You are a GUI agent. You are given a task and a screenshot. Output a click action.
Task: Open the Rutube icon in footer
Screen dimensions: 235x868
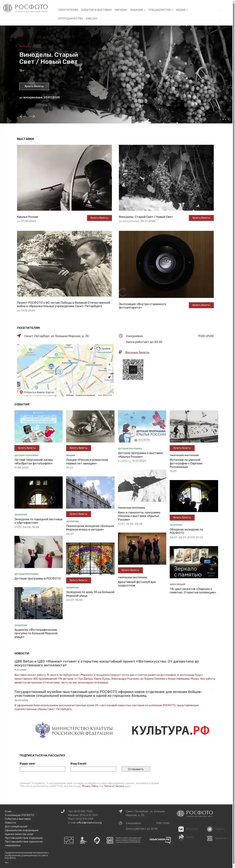(181, 837)
